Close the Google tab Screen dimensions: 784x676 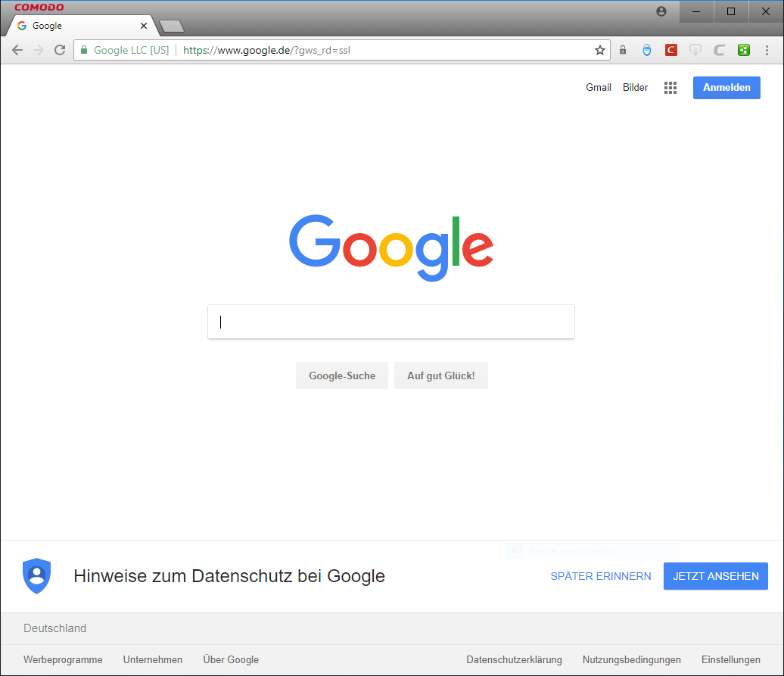tap(144, 26)
